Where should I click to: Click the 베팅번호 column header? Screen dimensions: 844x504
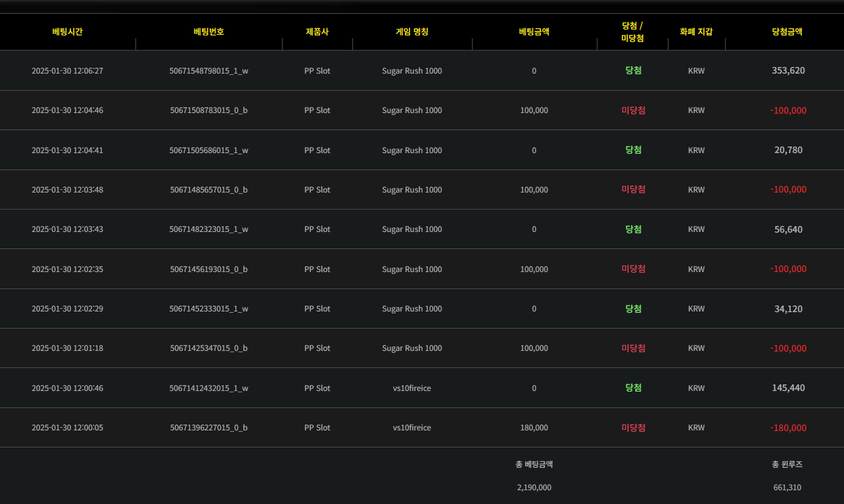(x=209, y=32)
